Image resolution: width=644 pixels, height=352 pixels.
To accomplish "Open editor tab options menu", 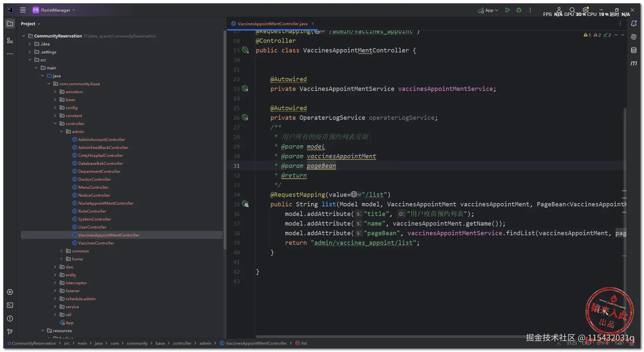I will pos(620,24).
